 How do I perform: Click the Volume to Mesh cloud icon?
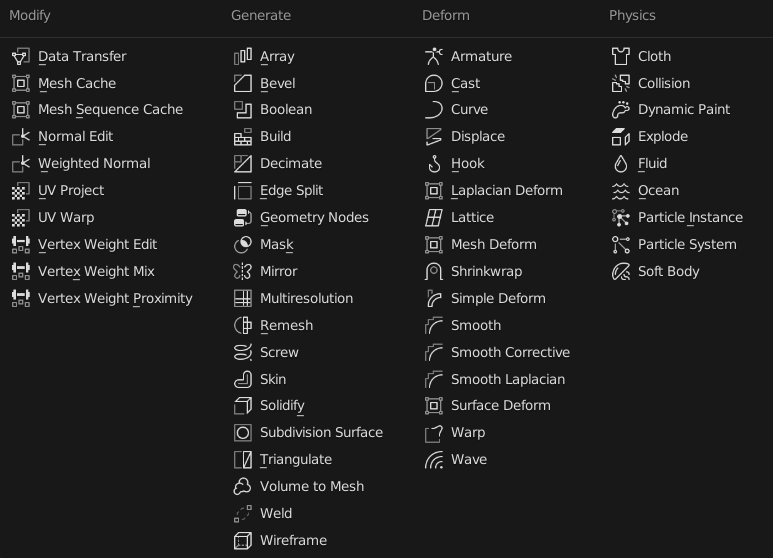(x=243, y=487)
